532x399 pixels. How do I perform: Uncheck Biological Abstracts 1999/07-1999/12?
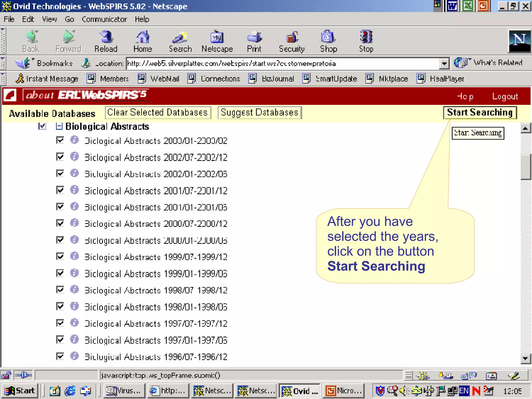click(60, 257)
